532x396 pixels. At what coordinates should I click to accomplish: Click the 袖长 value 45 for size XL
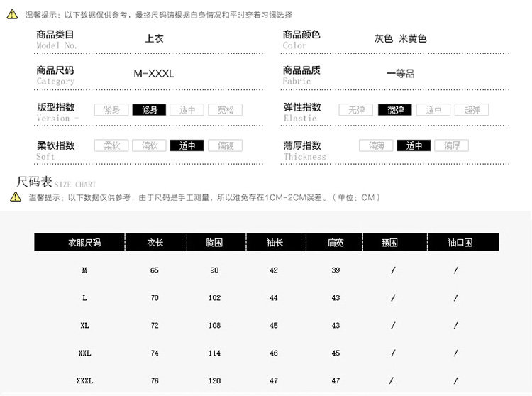pos(274,326)
